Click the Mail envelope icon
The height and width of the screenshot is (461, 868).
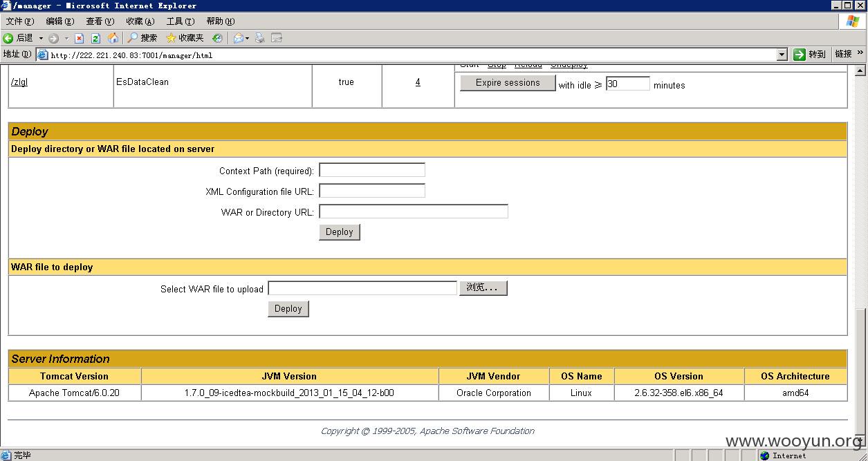point(238,38)
